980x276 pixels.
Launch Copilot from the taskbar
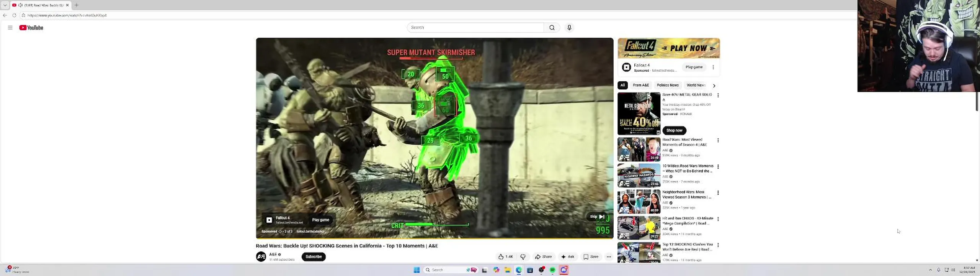(496, 270)
